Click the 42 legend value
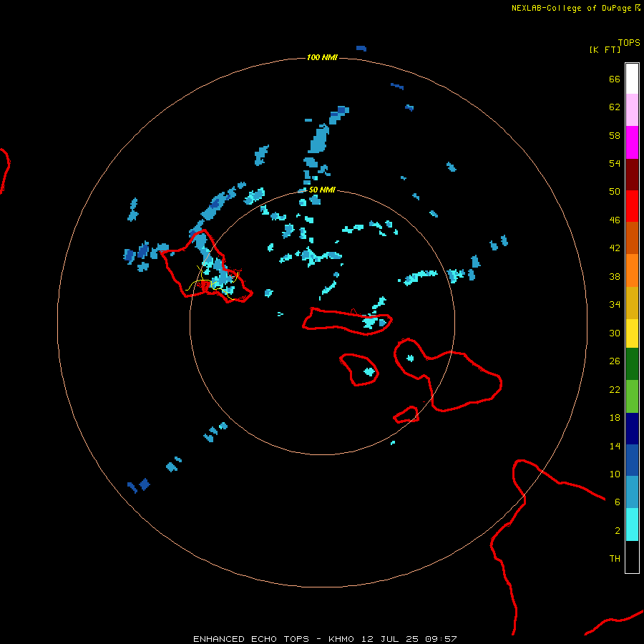 tap(615, 248)
